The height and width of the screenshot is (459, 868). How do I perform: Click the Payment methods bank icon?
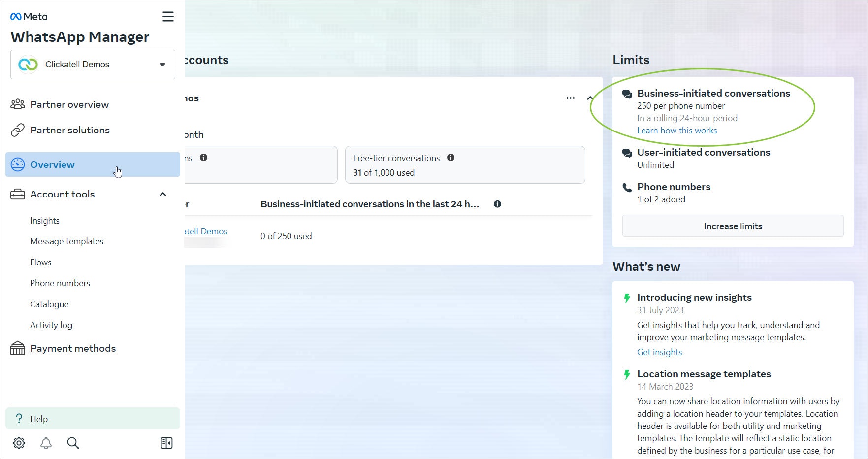[x=18, y=348]
